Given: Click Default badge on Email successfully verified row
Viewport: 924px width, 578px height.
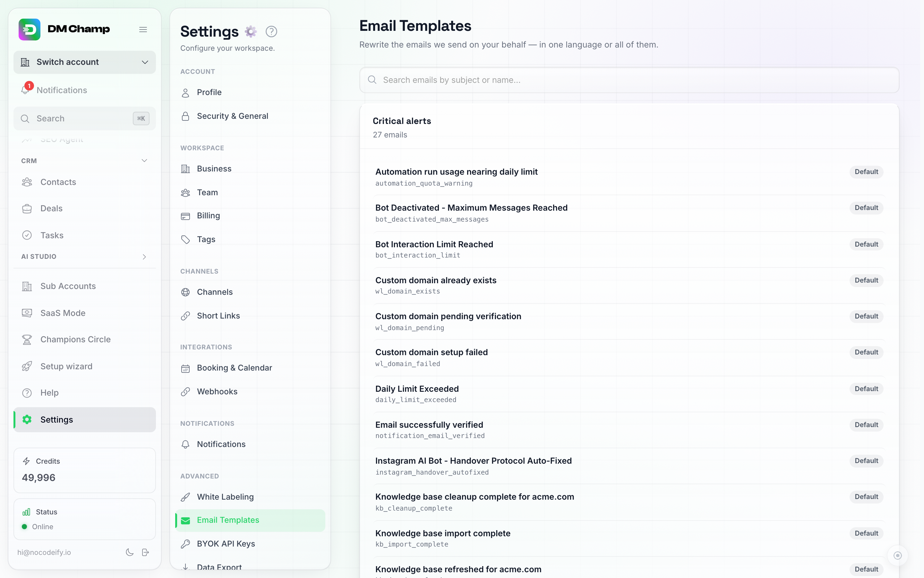Looking at the screenshot, I should click(866, 425).
